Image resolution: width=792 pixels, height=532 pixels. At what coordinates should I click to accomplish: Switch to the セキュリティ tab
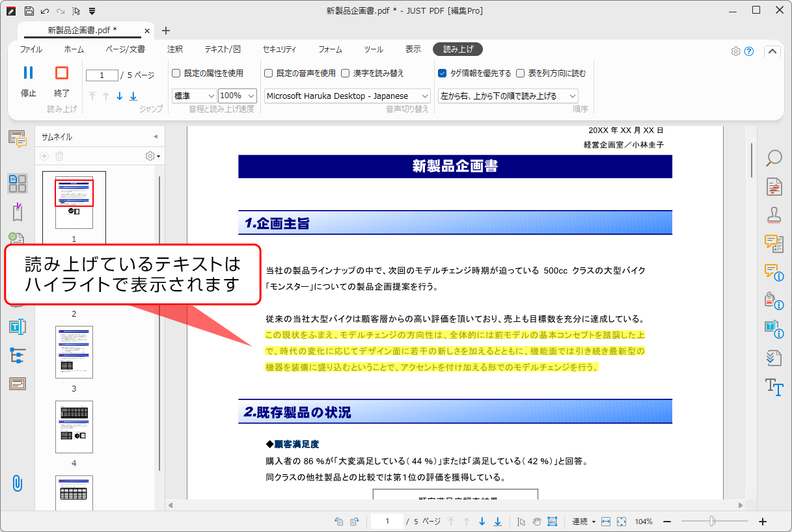pos(279,49)
